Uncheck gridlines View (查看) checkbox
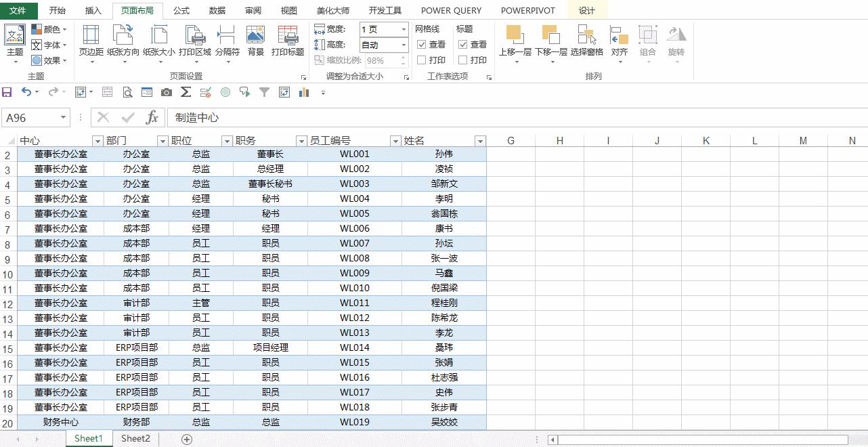868x447 pixels. (x=422, y=45)
